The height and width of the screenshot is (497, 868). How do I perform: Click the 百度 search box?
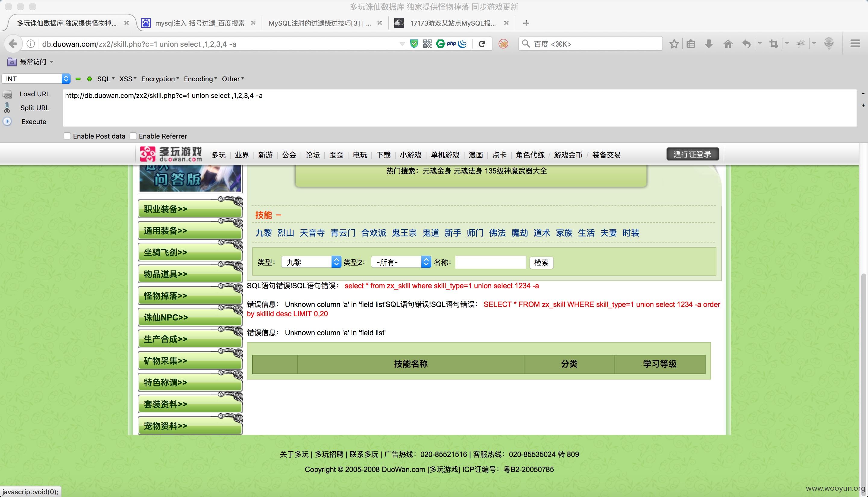[590, 44]
